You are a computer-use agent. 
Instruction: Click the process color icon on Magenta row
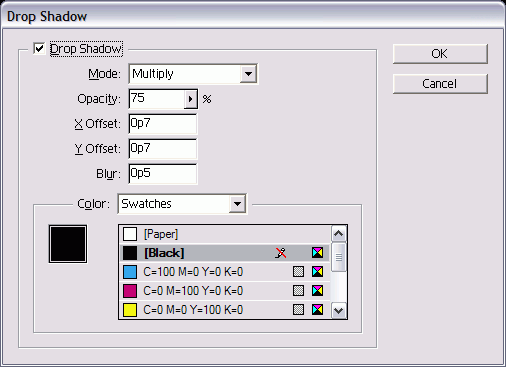click(298, 291)
